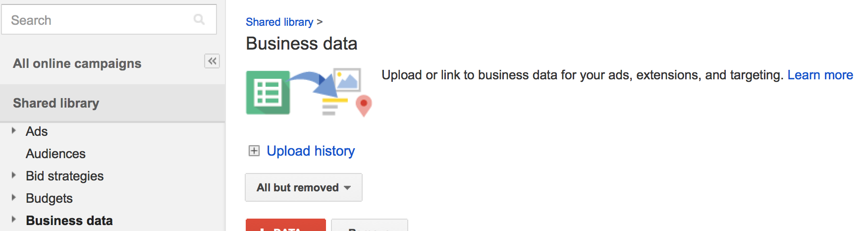Image resolution: width=868 pixels, height=231 pixels.
Task: Click the red DATA button
Action: (286, 225)
